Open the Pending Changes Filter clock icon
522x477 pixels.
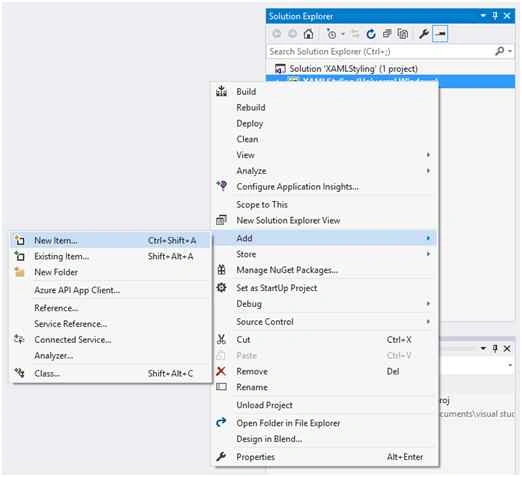coord(331,34)
